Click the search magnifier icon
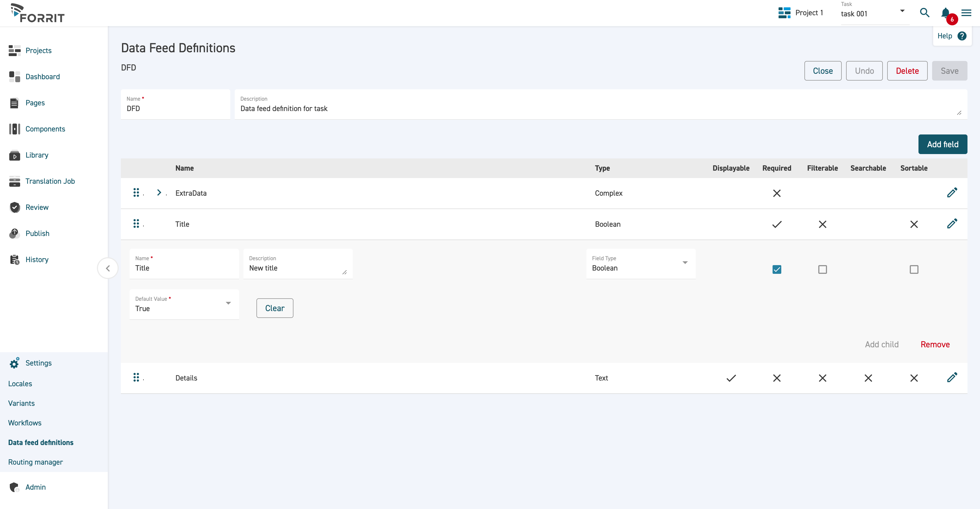Screen dimensions: 980x509 coord(924,13)
